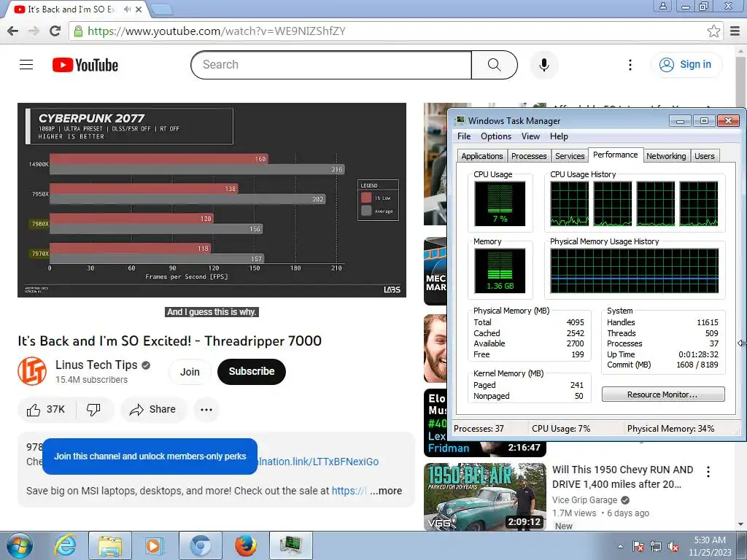Expand the description with ...more

tap(386, 491)
